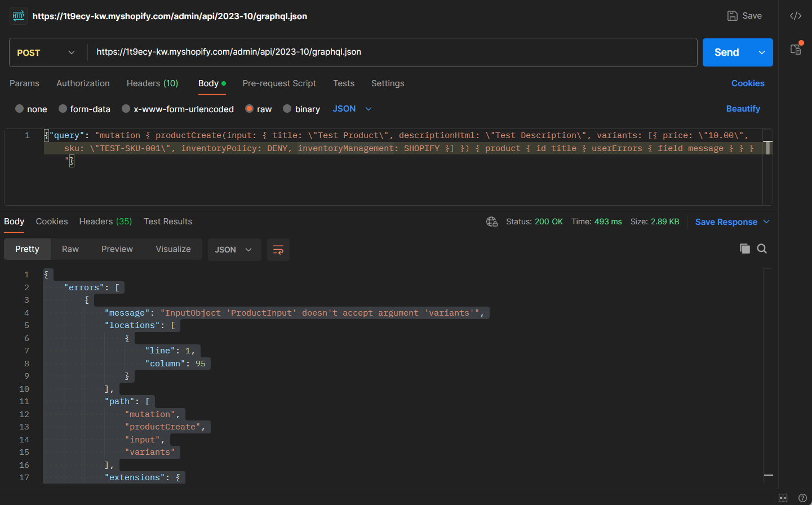Viewport: 812px width, 505px height.
Task: Click the "message" error line in response
Action: click(294, 313)
